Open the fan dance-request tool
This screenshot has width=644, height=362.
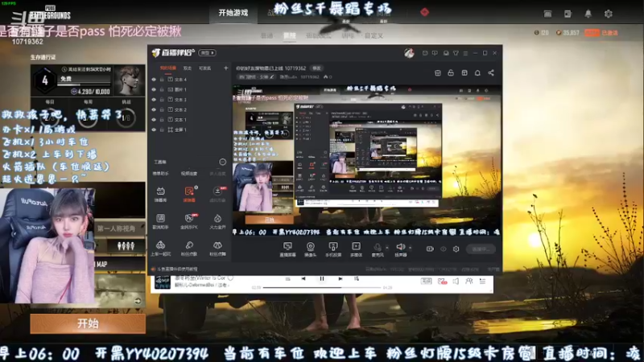point(217,249)
